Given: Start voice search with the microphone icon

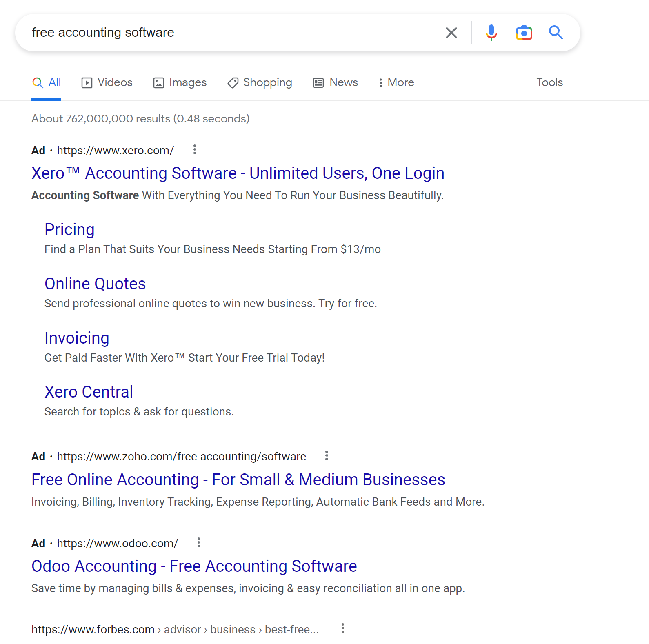Looking at the screenshot, I should pyautogui.click(x=491, y=33).
